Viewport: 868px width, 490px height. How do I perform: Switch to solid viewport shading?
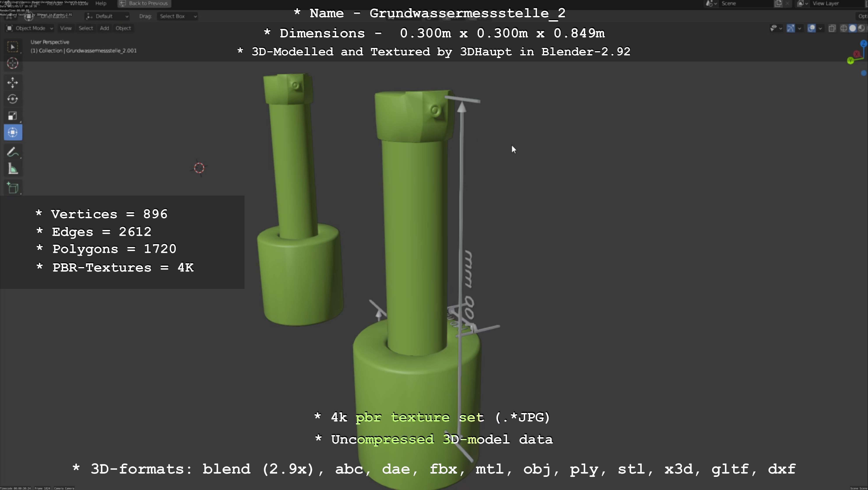pyautogui.click(x=852, y=28)
